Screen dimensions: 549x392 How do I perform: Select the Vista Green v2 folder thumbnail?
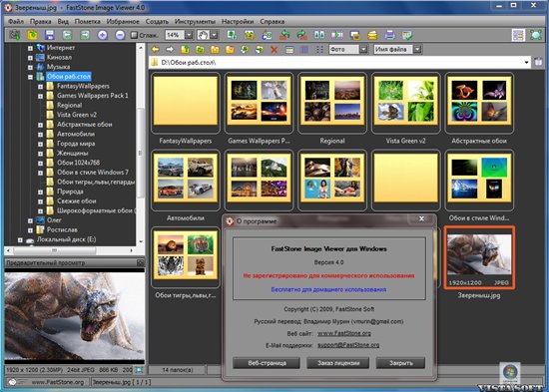point(405,103)
